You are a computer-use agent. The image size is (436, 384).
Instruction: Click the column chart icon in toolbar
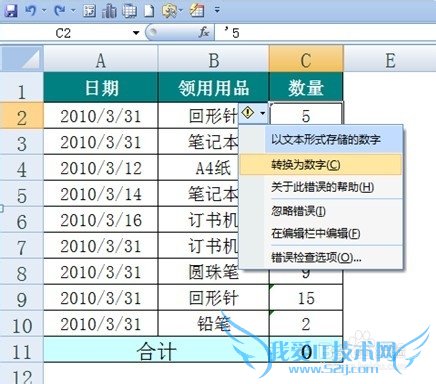[109, 11]
